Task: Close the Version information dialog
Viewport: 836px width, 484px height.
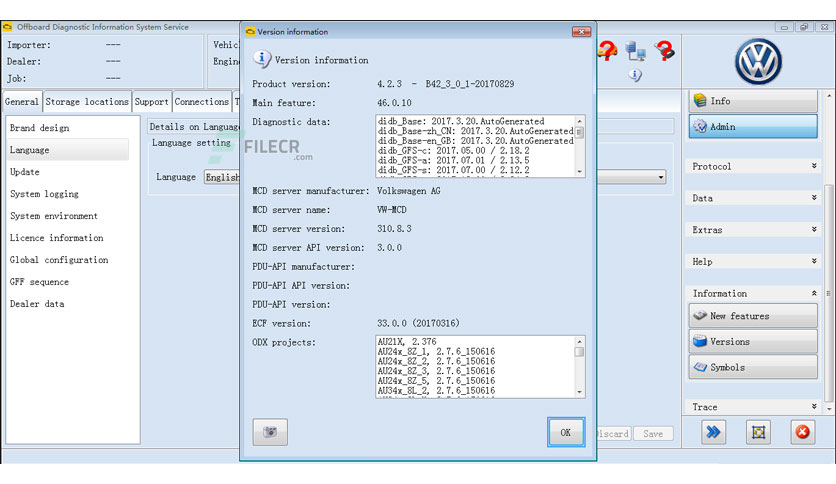Action: click(x=581, y=32)
